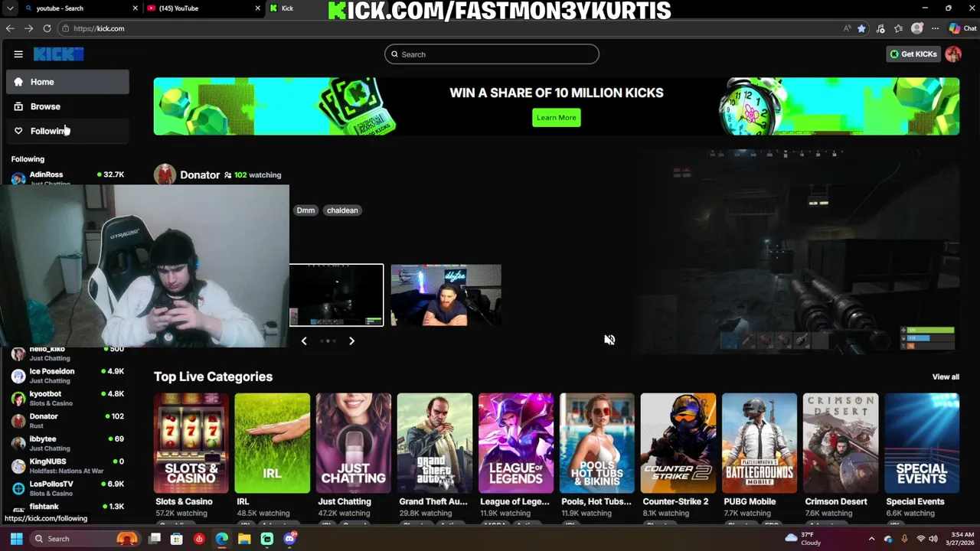Viewport: 980px width, 551px height.
Task: Open the Windows Start menu
Action: click(16, 539)
